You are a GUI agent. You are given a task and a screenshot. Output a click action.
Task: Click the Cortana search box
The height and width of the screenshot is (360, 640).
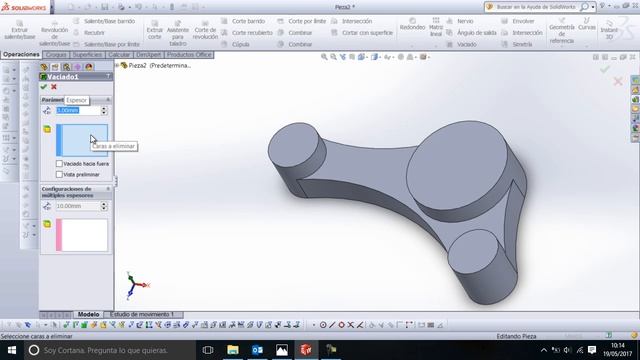pyautogui.click(x=109, y=350)
